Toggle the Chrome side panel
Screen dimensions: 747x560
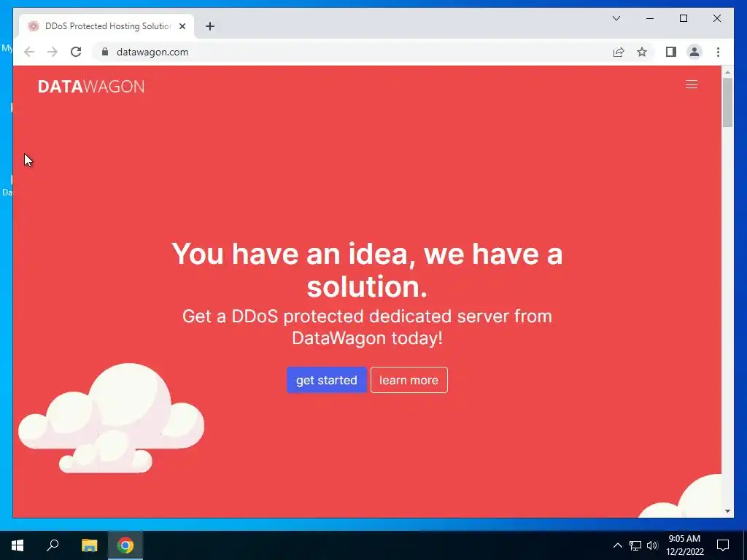click(671, 52)
